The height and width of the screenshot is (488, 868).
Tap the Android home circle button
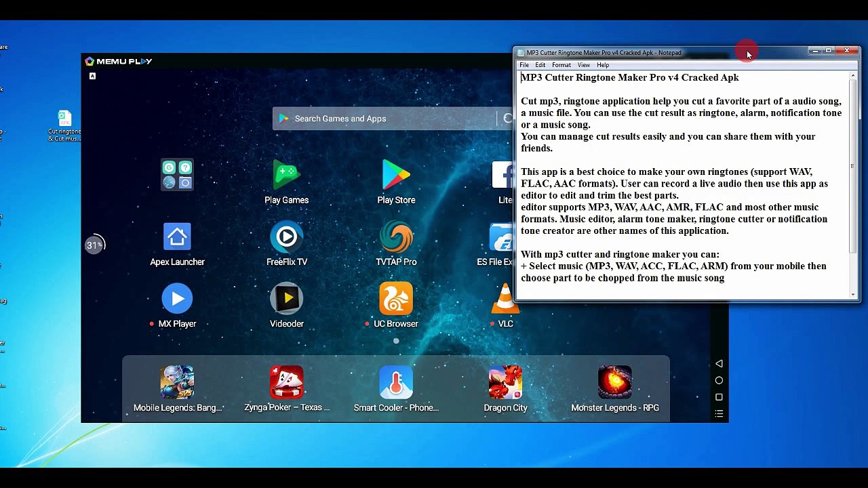point(719,380)
